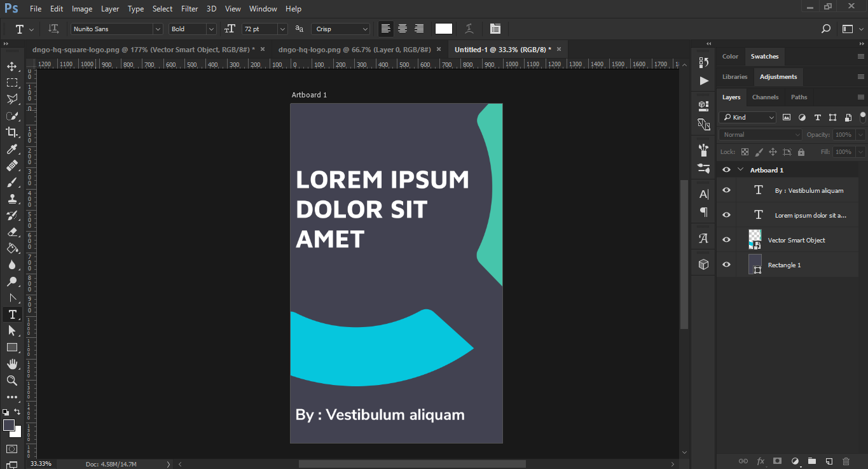The image size is (868, 469).
Task: Hide the Vector Smart Object layer
Action: [726, 240]
